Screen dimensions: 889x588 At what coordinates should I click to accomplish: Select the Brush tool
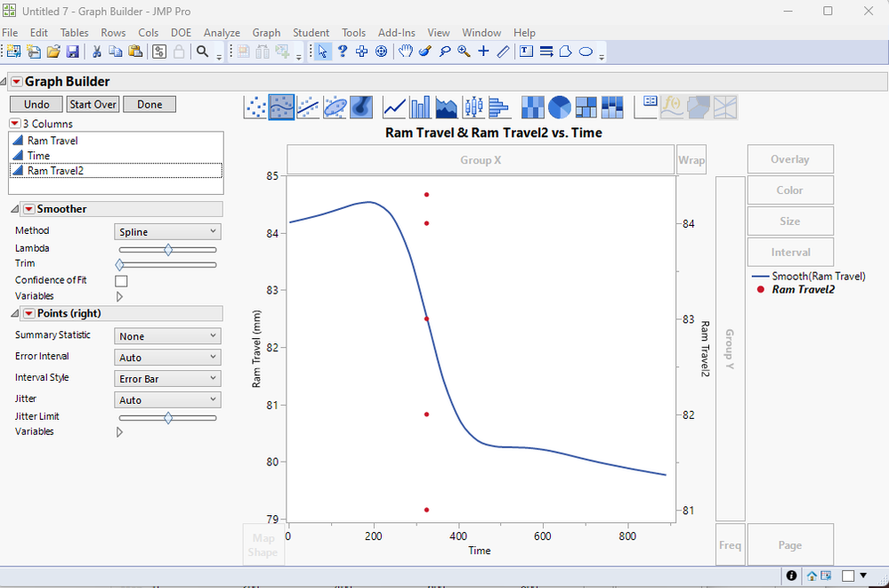[x=424, y=52]
